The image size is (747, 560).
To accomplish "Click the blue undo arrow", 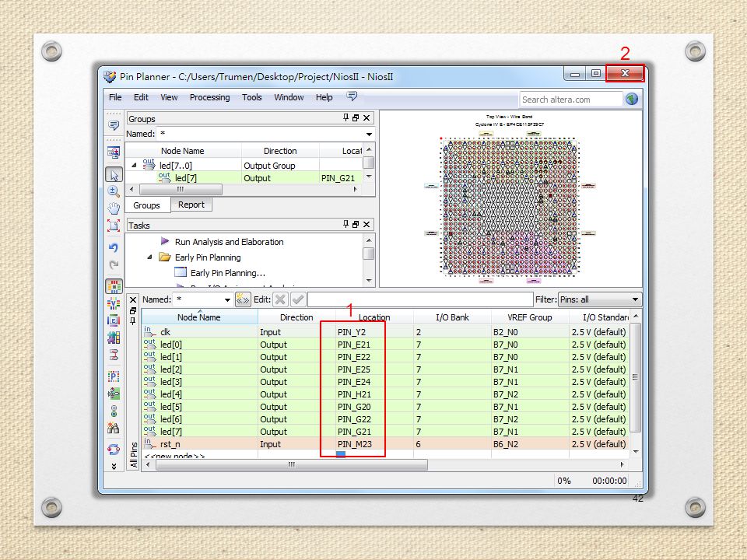I will 114,247.
